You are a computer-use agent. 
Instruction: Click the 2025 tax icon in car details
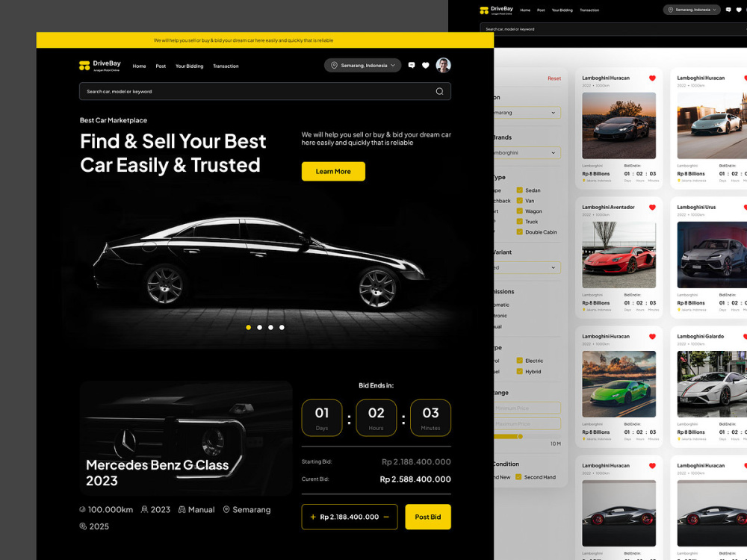[83, 526]
